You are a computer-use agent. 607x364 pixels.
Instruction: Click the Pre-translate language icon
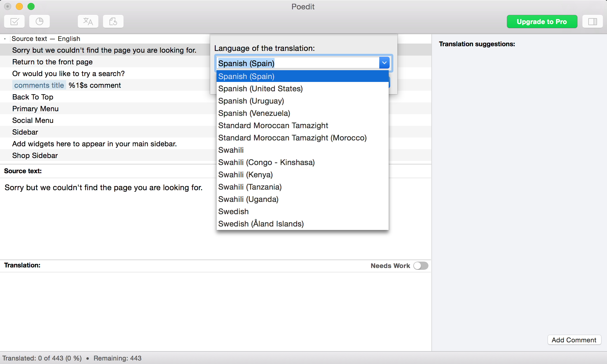(x=88, y=21)
